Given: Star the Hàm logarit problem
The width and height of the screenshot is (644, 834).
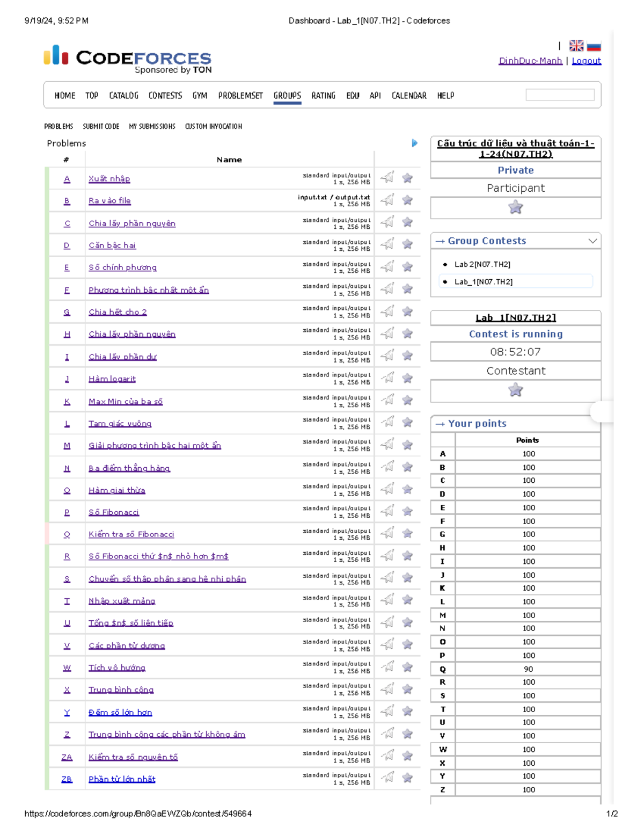Looking at the screenshot, I should [x=407, y=378].
